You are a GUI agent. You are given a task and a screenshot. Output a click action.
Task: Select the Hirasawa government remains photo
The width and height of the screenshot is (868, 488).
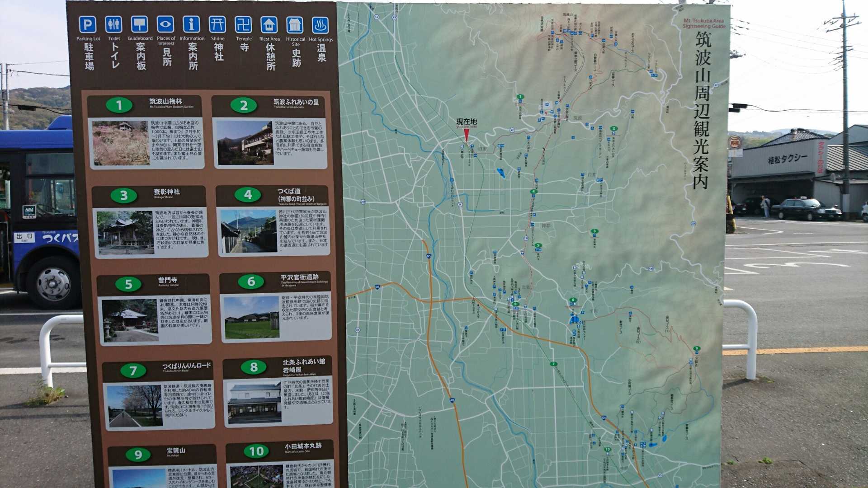252,317
